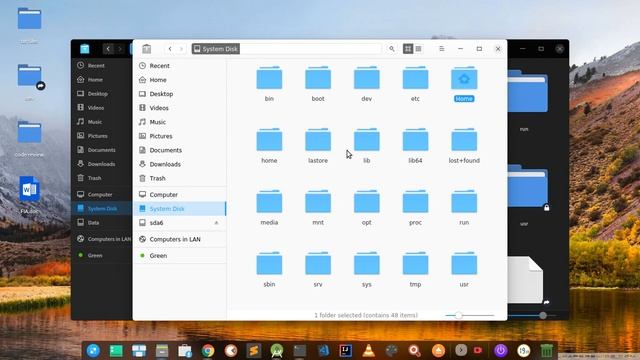Open the sys folder
Screen dimensions: 640x360
[367, 264]
